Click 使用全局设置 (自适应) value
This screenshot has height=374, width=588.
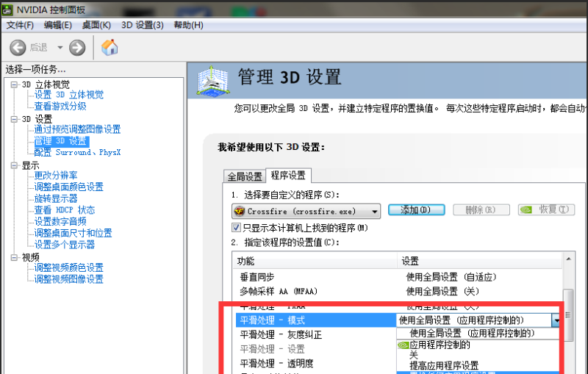[x=451, y=277]
